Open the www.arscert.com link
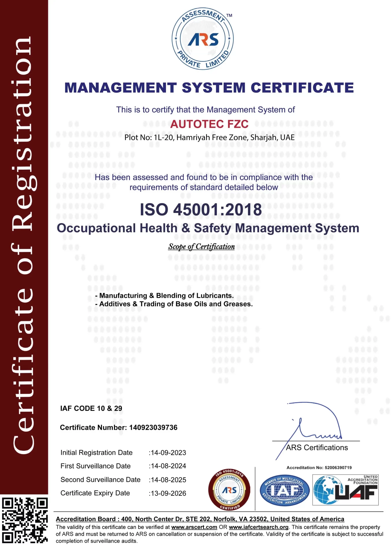 194,527
